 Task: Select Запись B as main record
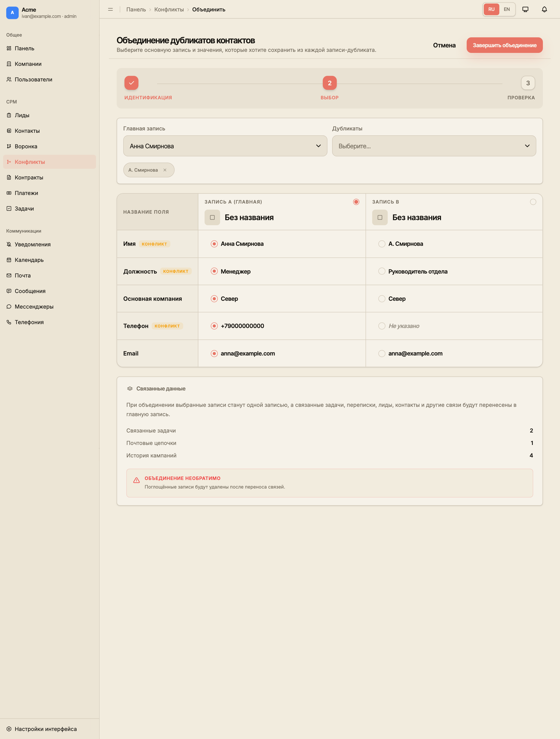click(x=533, y=202)
